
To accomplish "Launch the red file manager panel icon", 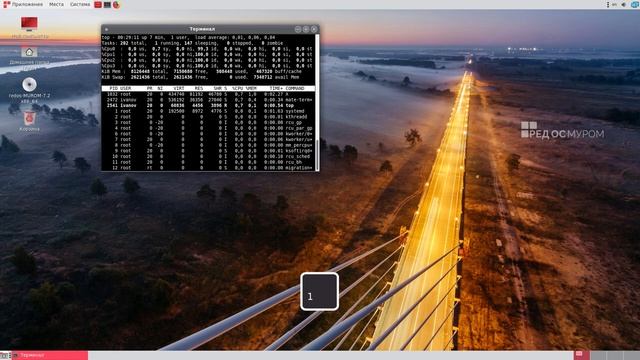I will pos(98,4).
